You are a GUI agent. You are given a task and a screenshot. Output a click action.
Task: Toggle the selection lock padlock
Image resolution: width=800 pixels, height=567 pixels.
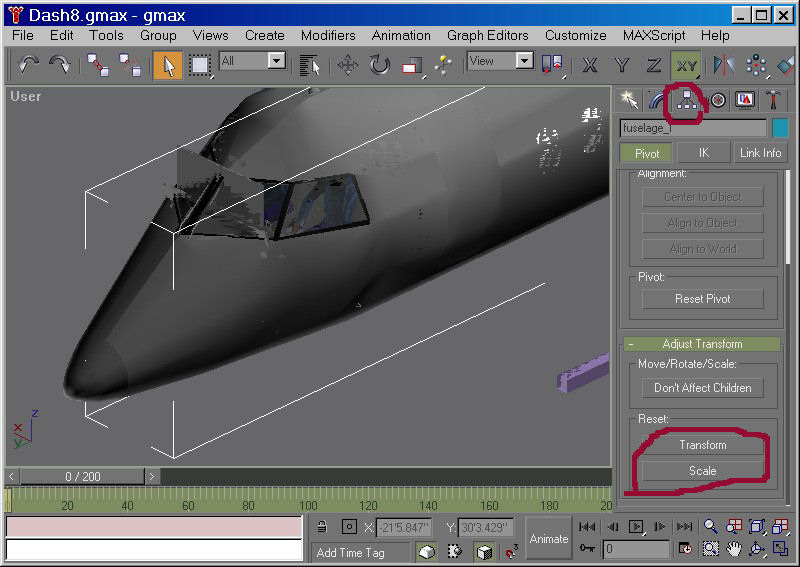(x=321, y=527)
